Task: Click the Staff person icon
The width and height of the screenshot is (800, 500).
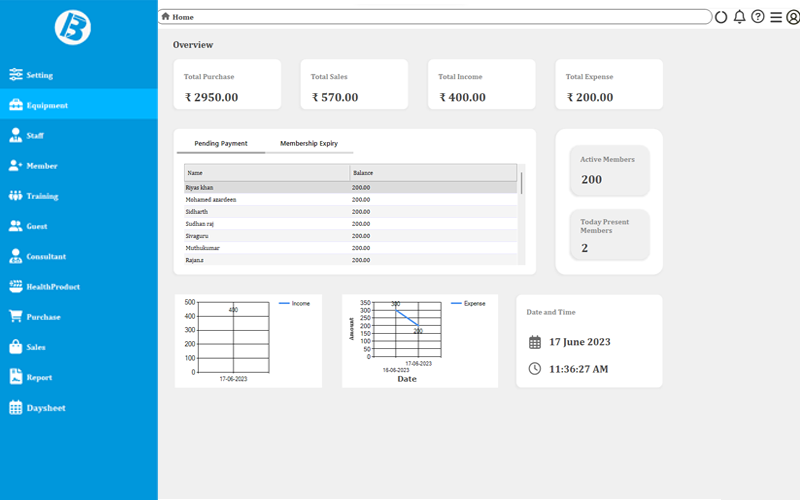Action: (x=16, y=135)
